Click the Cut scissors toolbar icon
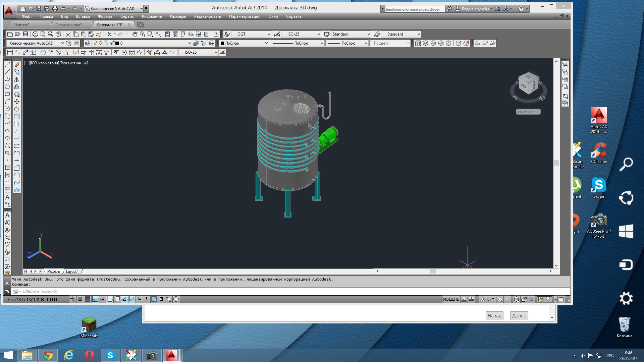This screenshot has width=644, height=362. pyautogui.click(x=68, y=34)
